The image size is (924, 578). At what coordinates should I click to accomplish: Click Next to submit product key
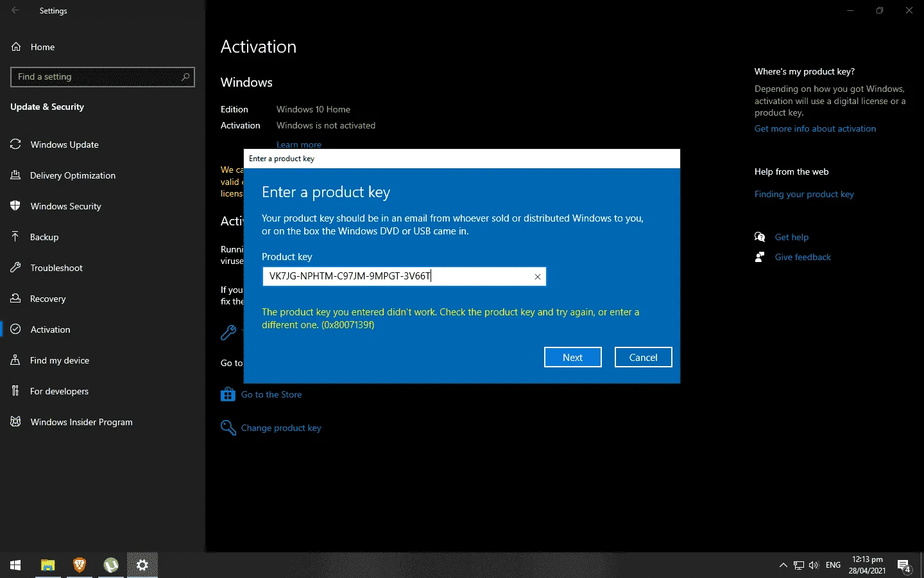point(573,358)
